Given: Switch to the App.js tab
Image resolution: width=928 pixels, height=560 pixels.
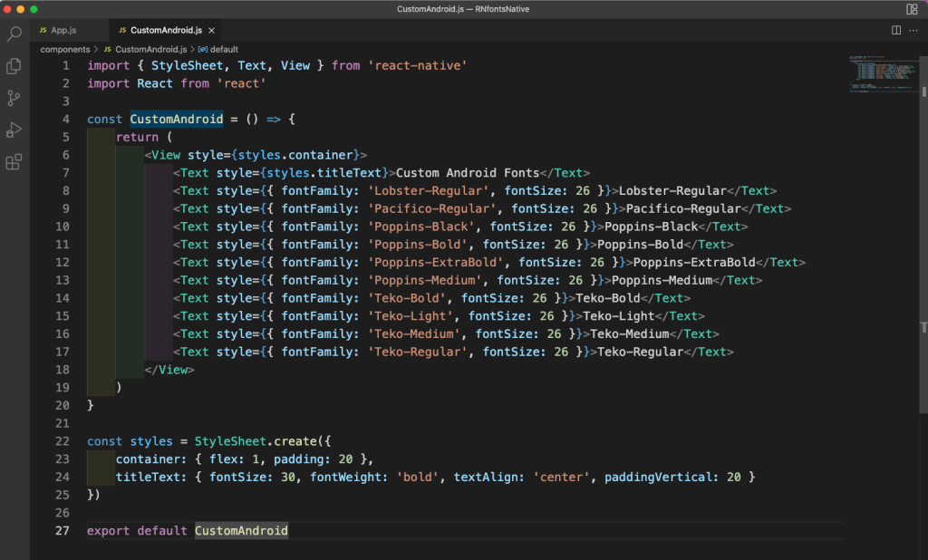Looking at the screenshot, I should pyautogui.click(x=63, y=30).
